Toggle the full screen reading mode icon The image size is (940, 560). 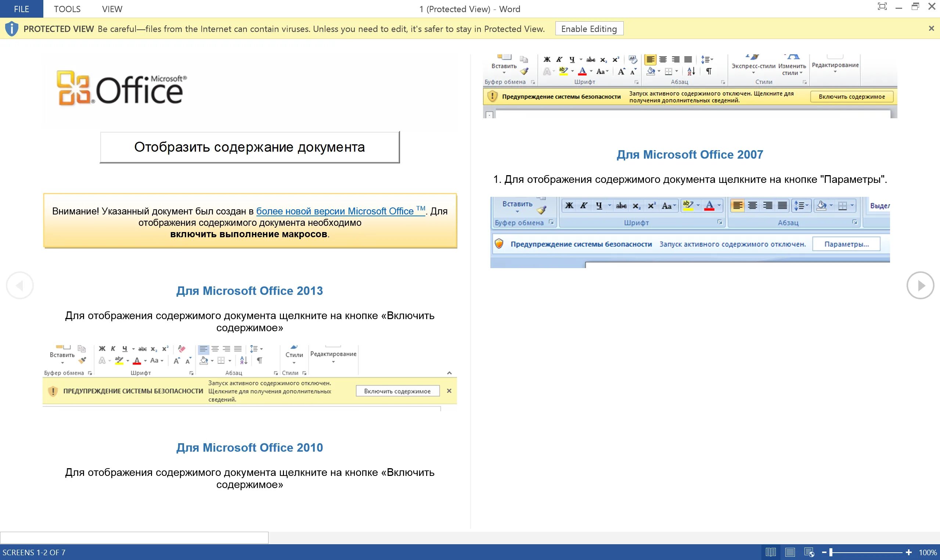click(882, 6)
